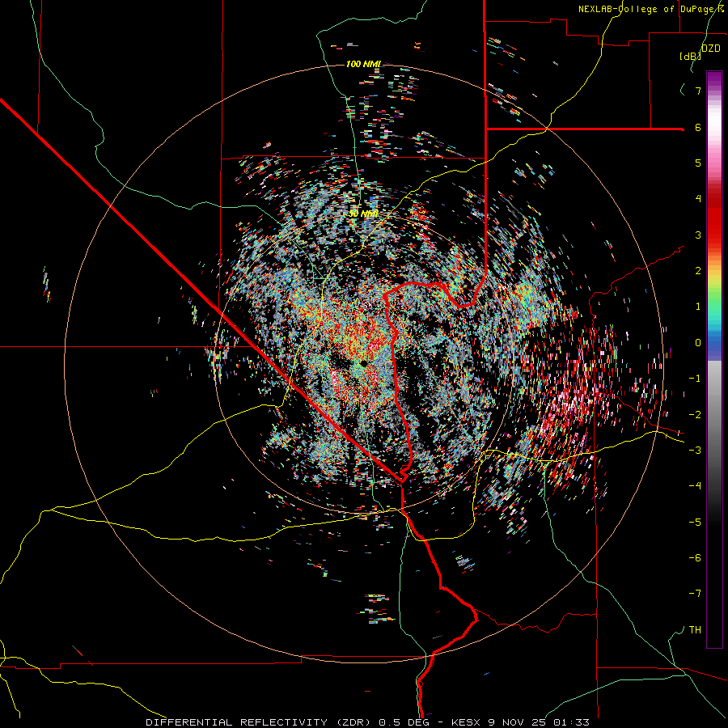
Task: Click the 3 dB tick label on the scale
Action: [x=698, y=235]
